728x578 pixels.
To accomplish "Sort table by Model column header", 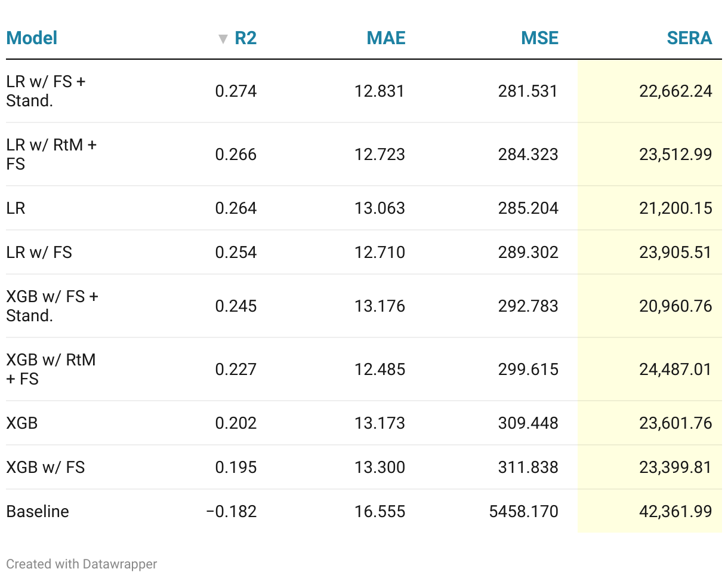I will (x=32, y=38).
